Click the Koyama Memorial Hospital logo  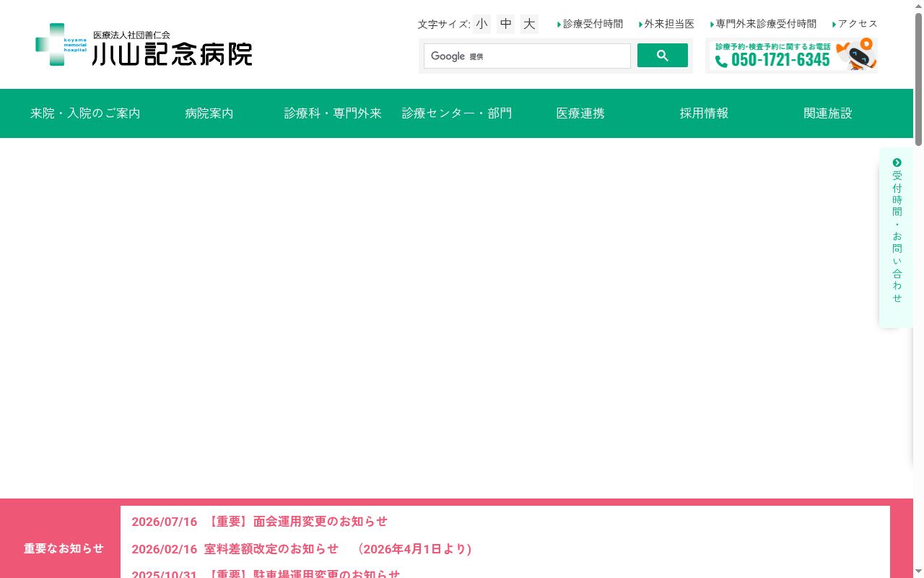coord(144,45)
